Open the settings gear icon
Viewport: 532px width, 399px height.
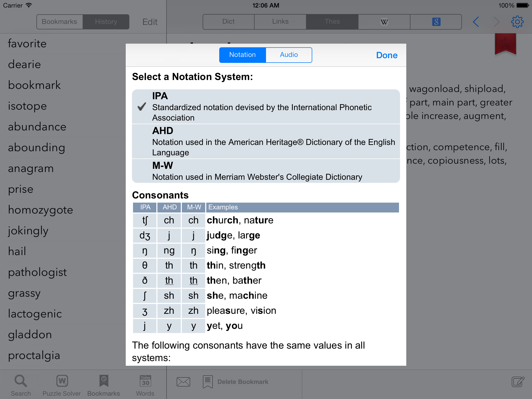pos(517,22)
